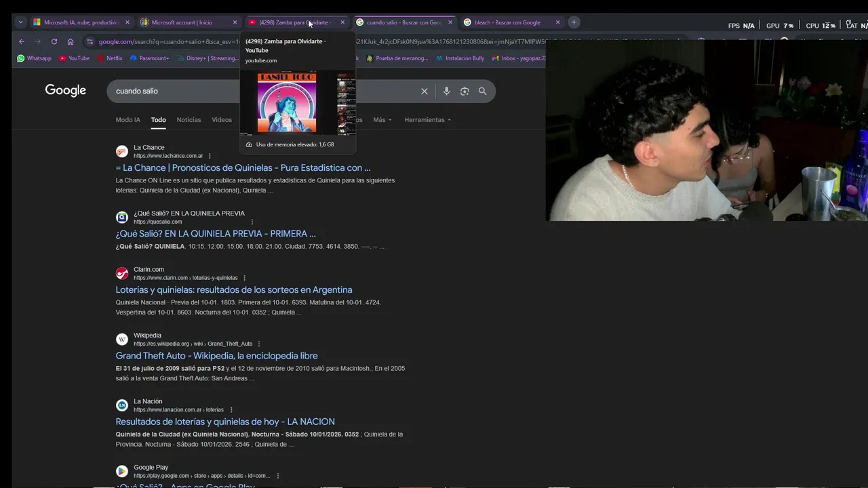Open the Netflix bookmark

coord(110,58)
